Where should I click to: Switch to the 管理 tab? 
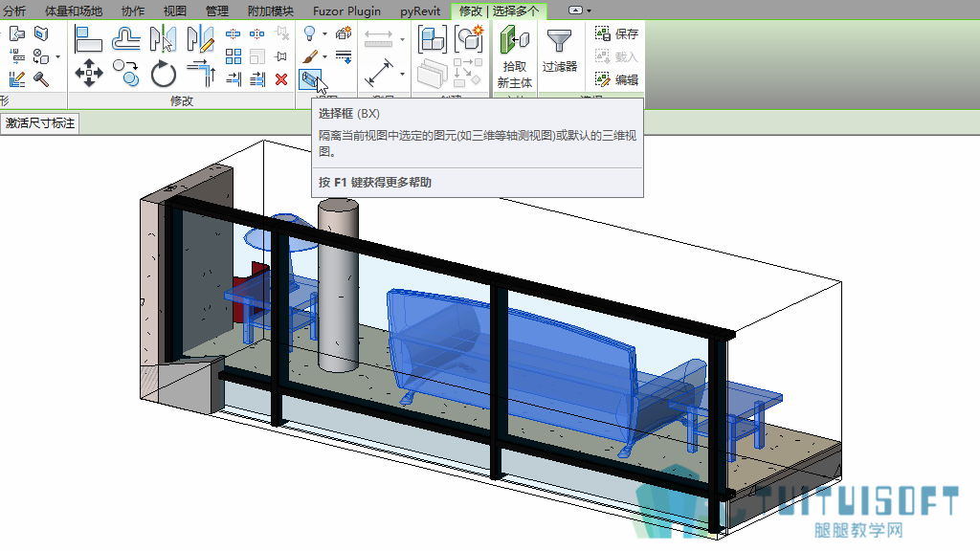pyautogui.click(x=217, y=11)
